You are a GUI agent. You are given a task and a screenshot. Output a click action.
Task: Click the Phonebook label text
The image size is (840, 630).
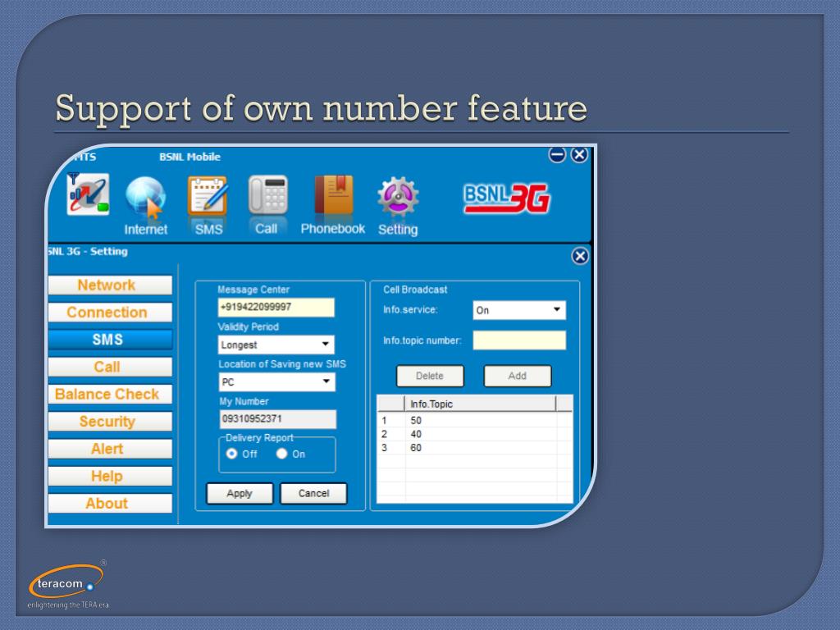pos(333,229)
